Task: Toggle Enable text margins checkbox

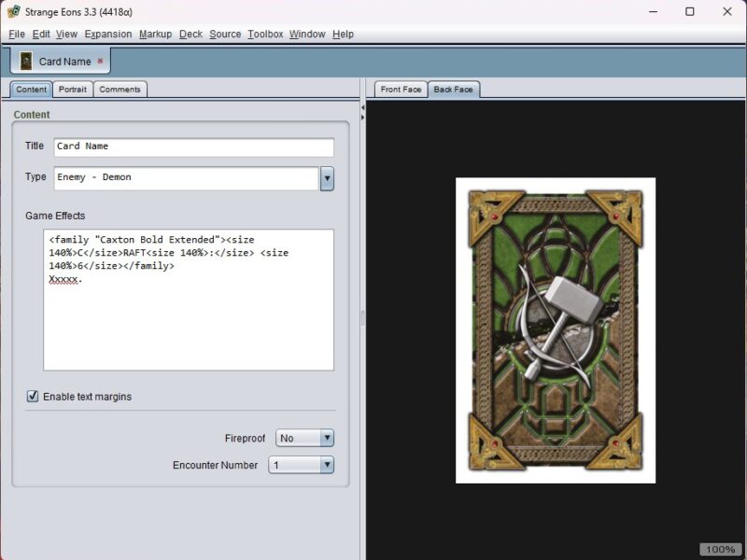Action: (33, 397)
